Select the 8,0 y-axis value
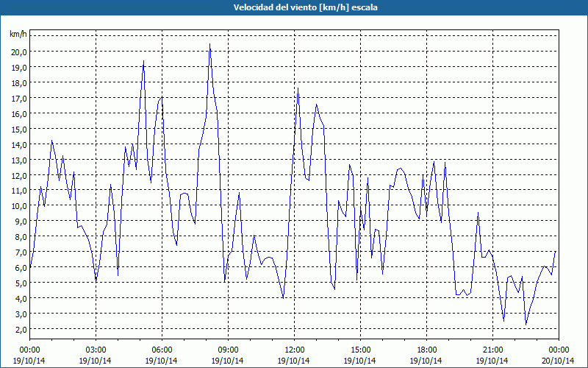The height and width of the screenshot is (368, 588). click(x=21, y=237)
